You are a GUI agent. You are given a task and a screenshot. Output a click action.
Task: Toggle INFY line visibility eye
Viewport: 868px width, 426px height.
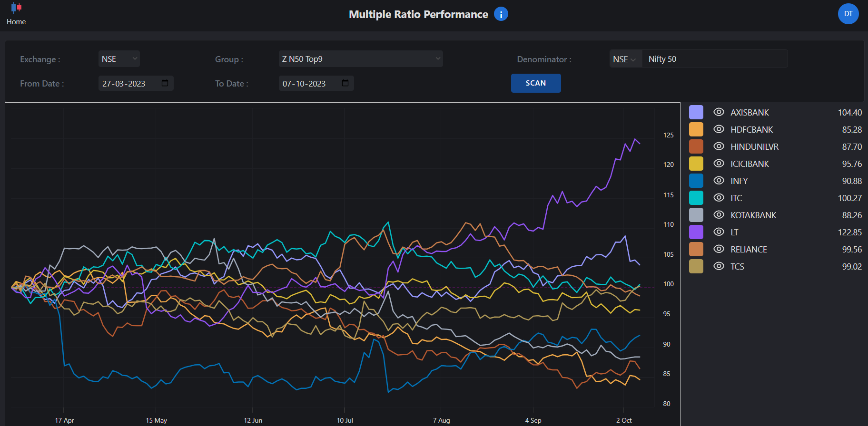tap(719, 181)
